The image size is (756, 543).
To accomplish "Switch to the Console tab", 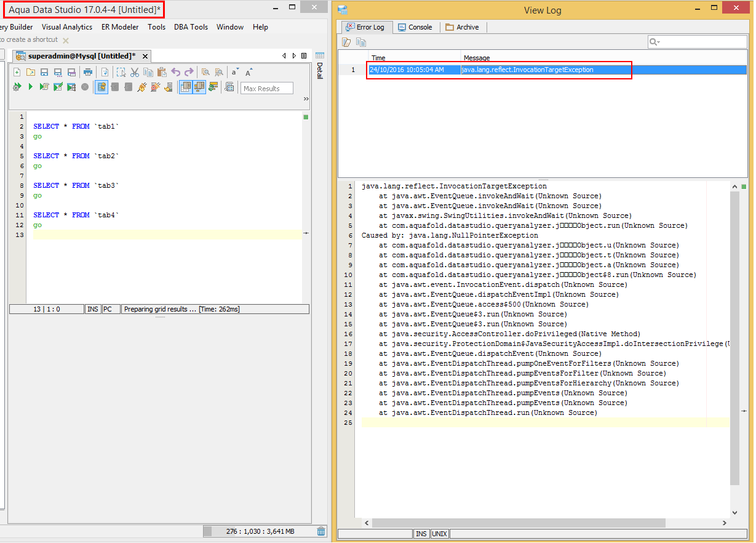I will [415, 27].
